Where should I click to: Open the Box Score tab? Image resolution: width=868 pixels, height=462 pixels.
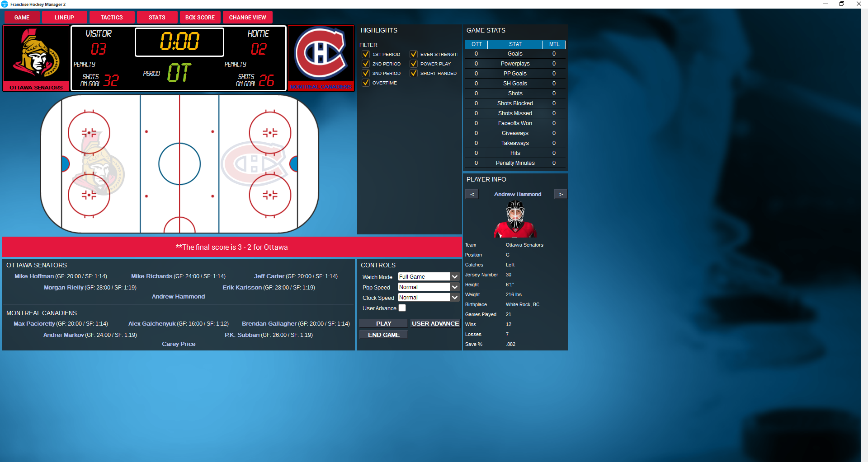pyautogui.click(x=200, y=18)
